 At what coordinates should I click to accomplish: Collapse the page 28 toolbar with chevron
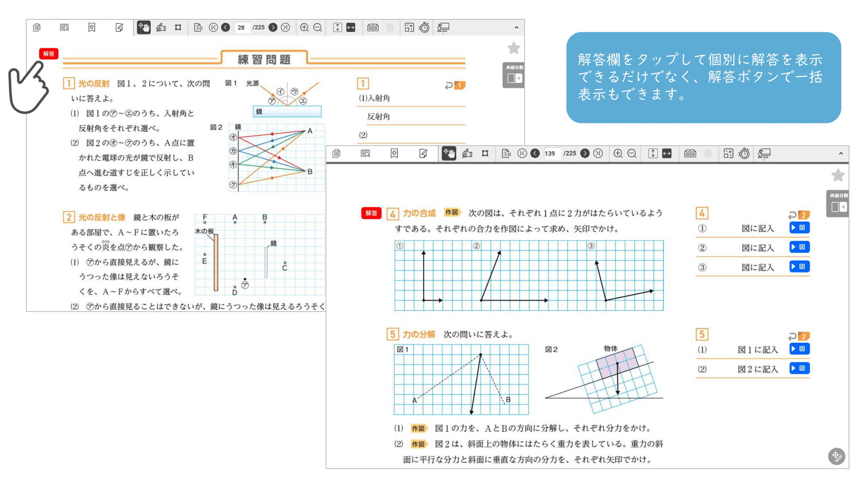pyautogui.click(x=516, y=27)
